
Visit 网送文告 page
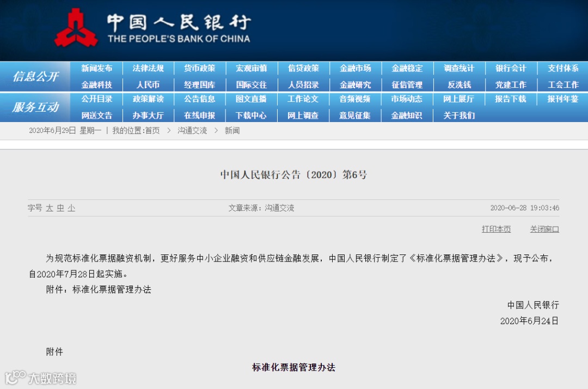click(97, 116)
